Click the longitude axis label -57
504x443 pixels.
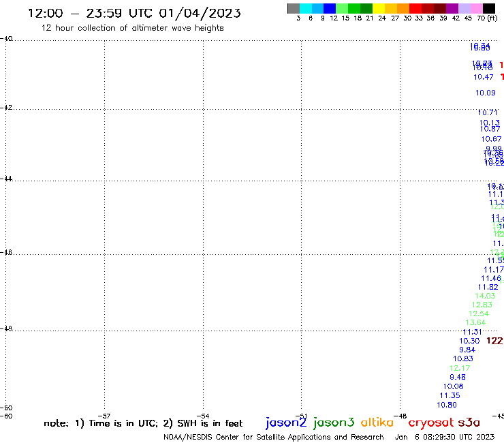(x=104, y=416)
